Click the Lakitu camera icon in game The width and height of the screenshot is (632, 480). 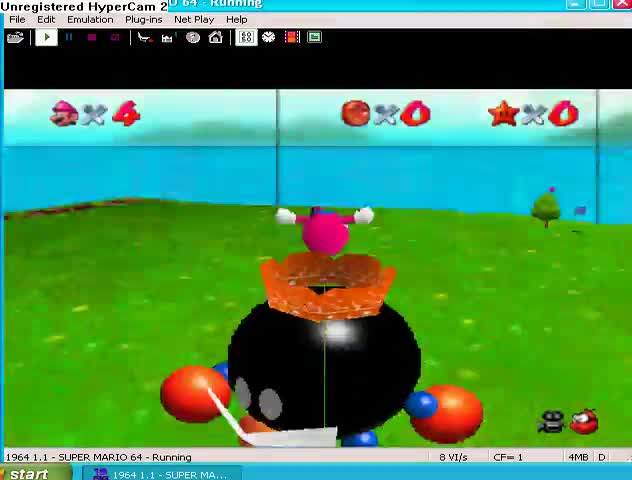[551, 422]
